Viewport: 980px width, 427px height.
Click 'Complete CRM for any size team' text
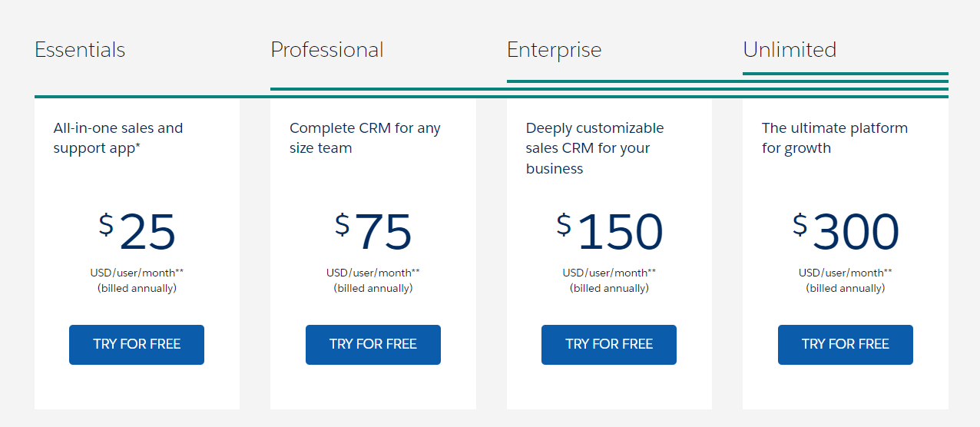click(365, 138)
